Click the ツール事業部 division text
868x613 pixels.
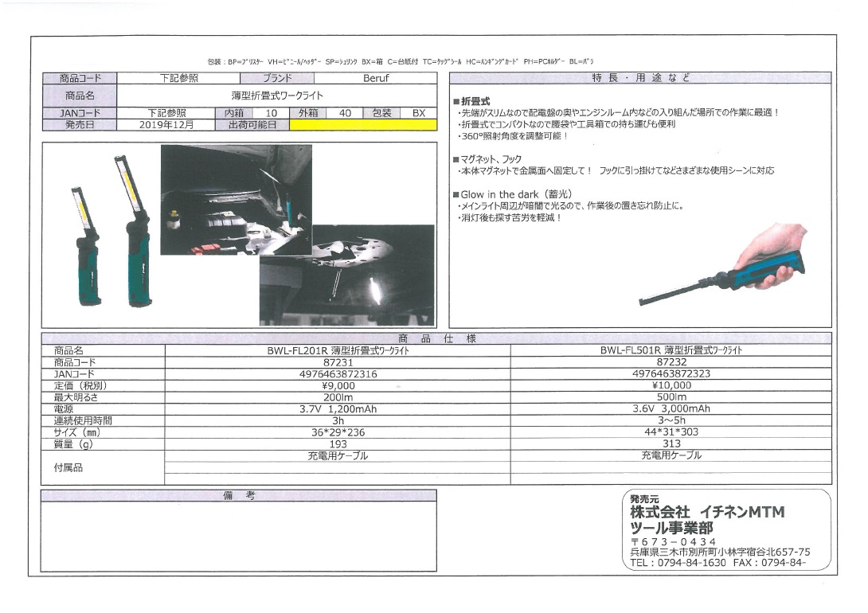click(671, 529)
